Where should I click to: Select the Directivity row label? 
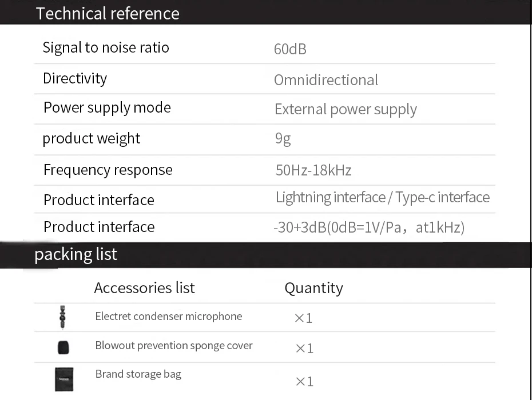[x=75, y=78]
